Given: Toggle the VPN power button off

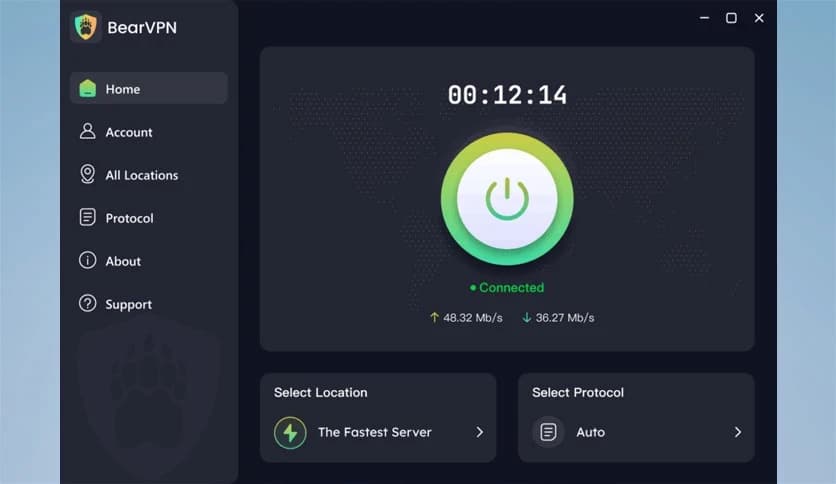Looking at the screenshot, I should (x=507, y=199).
